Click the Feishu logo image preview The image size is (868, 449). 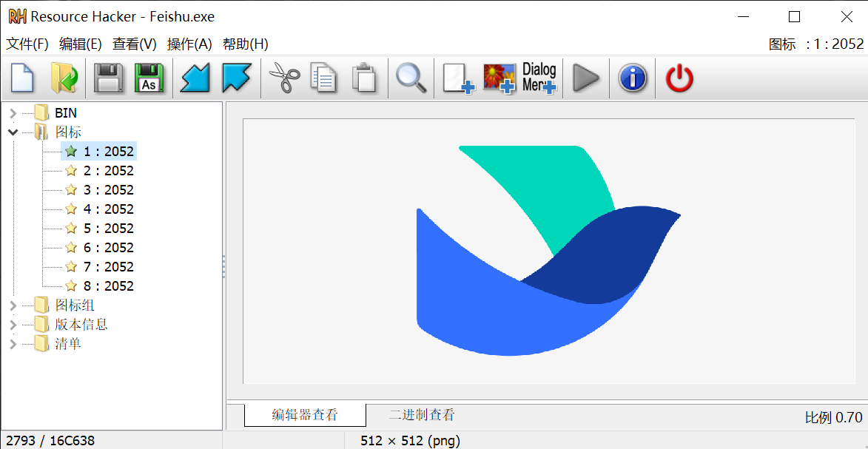[x=548, y=250]
